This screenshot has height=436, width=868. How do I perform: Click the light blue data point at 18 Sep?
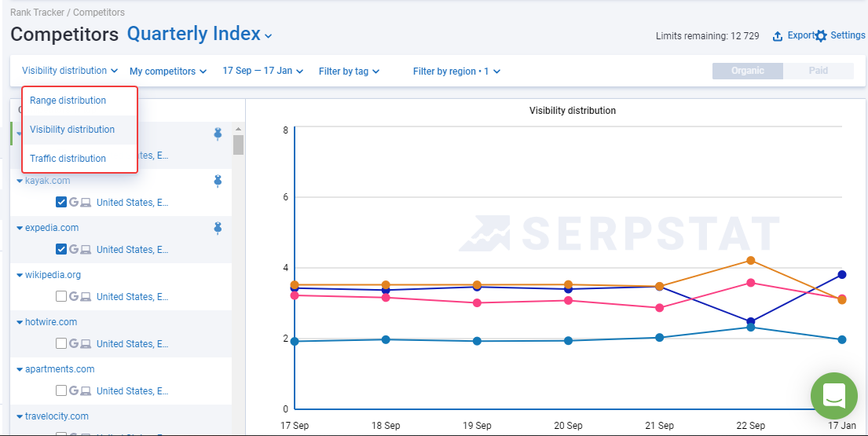tap(386, 339)
